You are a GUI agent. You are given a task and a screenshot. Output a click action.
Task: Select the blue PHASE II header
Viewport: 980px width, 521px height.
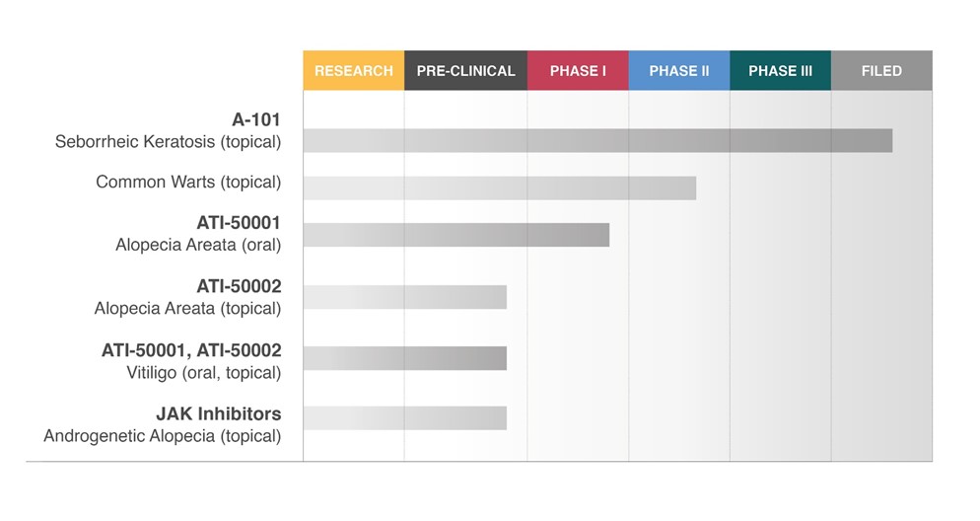[x=679, y=71]
